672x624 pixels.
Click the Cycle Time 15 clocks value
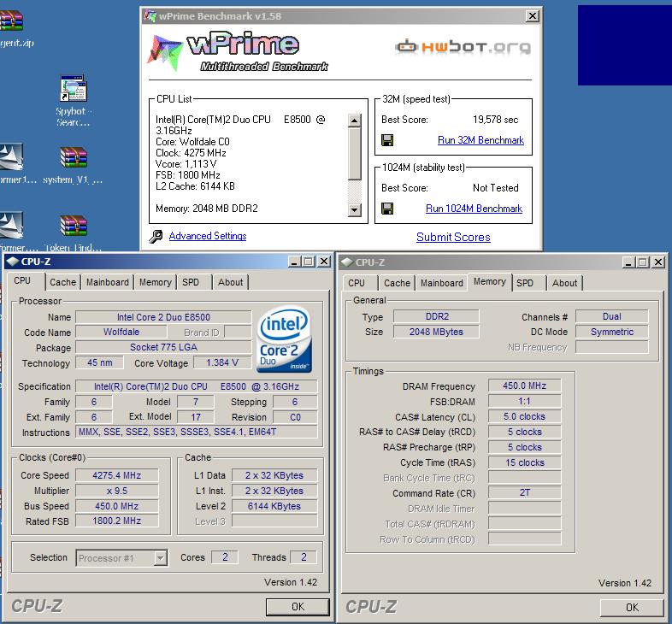[525, 462]
